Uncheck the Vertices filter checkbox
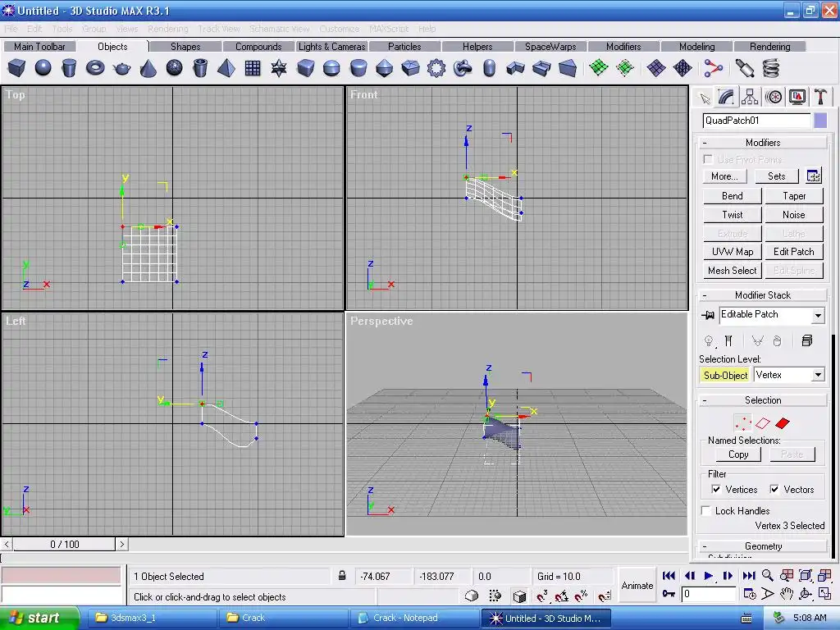Screen dimensions: 840x630 [716, 489]
